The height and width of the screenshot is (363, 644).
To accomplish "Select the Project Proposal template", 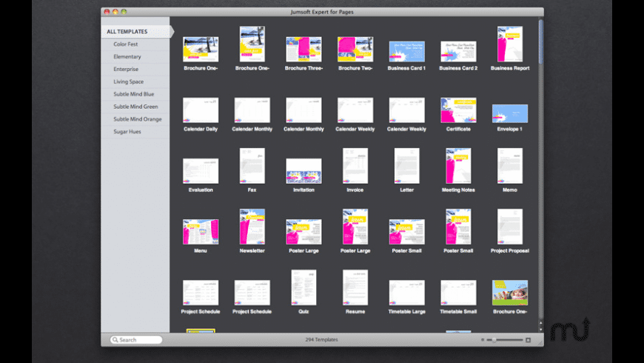I will pyautogui.click(x=510, y=227).
